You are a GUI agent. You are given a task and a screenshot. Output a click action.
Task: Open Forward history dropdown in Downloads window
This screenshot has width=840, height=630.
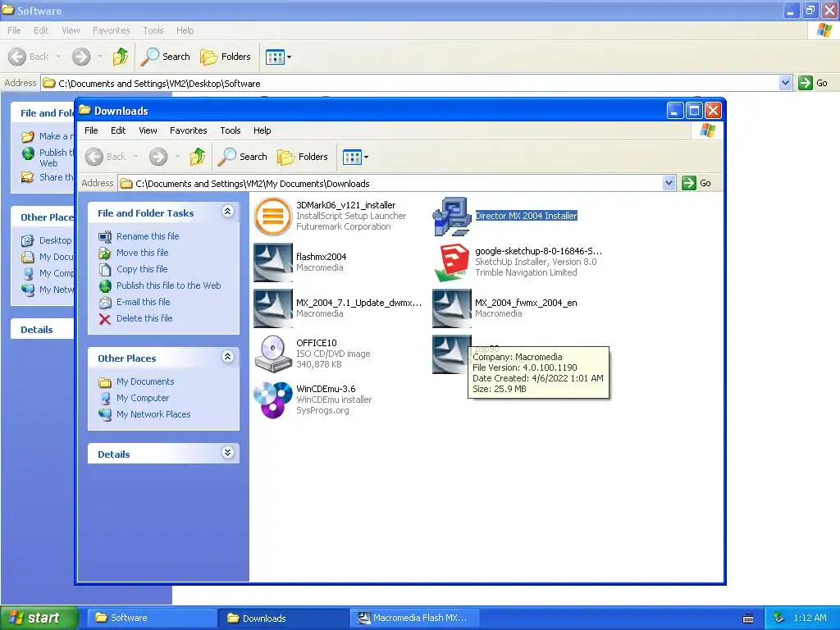point(177,157)
